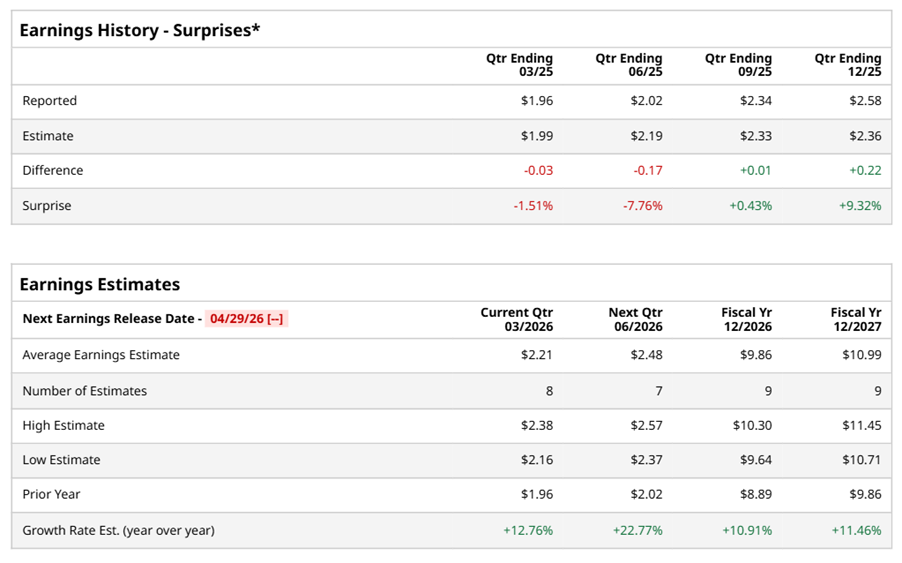Click the Fiscal Yr 12/2027 column header
Image resolution: width=902 pixels, height=563 pixels.
(856, 319)
